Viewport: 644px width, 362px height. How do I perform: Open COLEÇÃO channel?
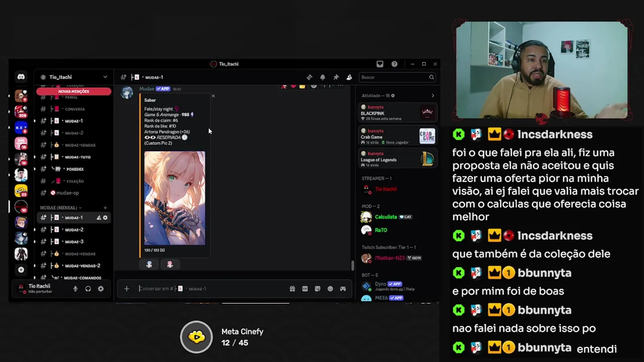point(74,181)
